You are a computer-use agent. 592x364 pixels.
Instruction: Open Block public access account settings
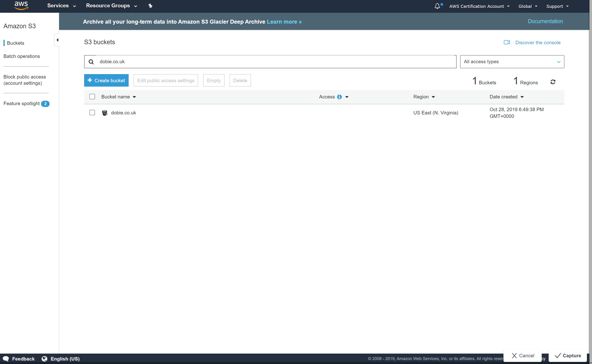click(24, 80)
